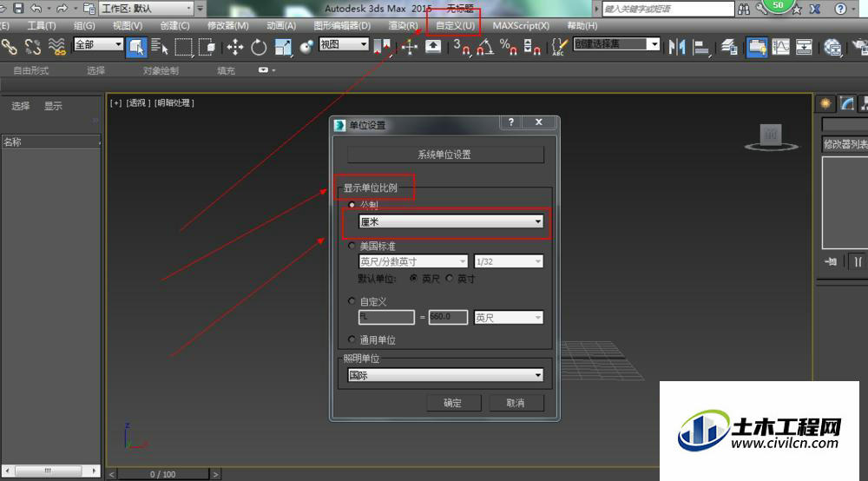Click the Align tool icon
This screenshot has height=481, width=868.
(x=700, y=47)
